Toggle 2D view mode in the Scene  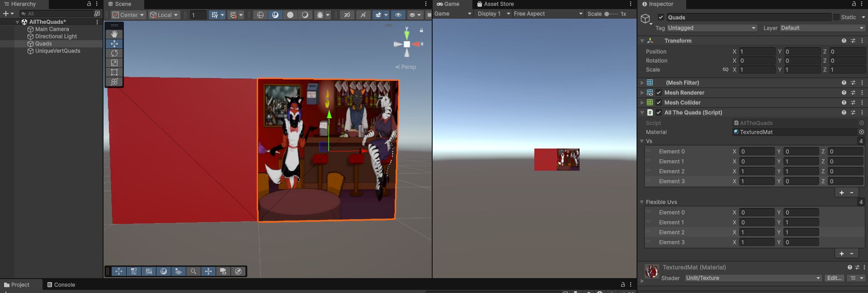[x=347, y=15]
